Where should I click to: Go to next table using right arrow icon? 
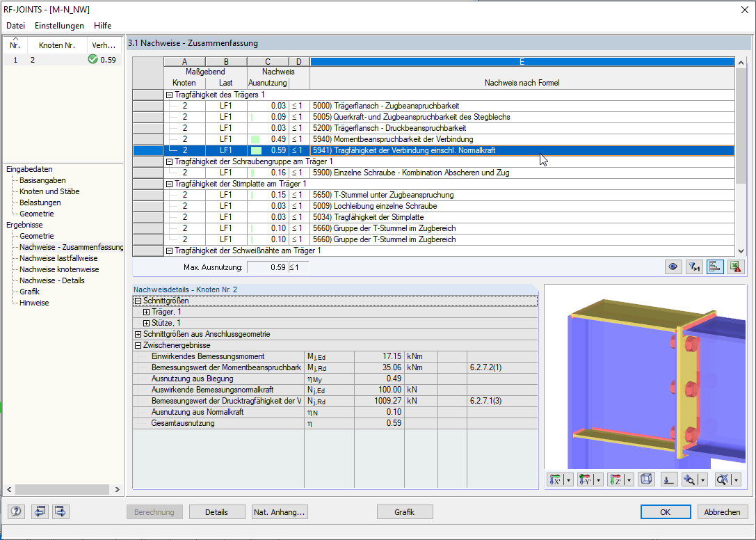click(x=61, y=511)
